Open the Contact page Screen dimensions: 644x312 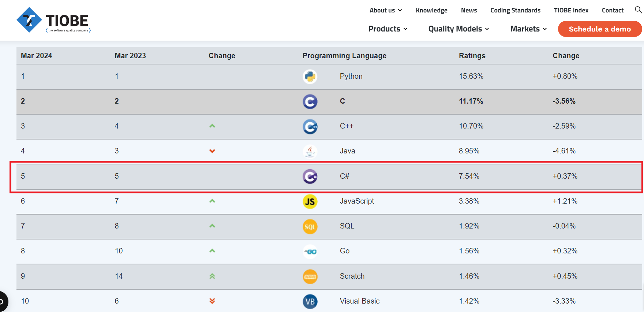613,10
